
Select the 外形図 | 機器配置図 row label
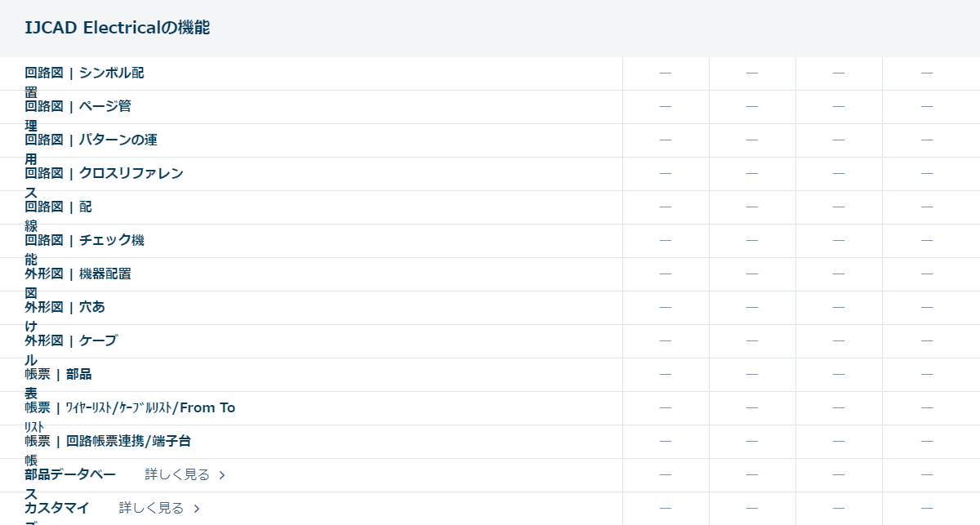[x=78, y=274]
